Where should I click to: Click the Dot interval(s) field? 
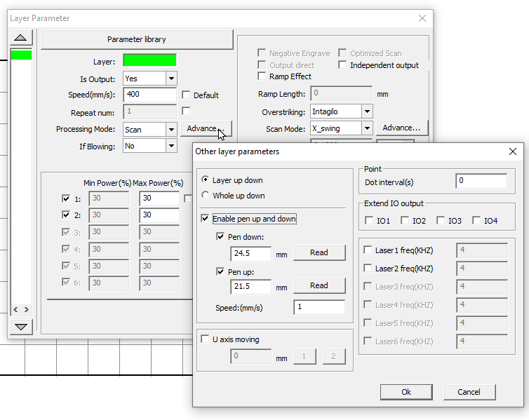(481, 181)
